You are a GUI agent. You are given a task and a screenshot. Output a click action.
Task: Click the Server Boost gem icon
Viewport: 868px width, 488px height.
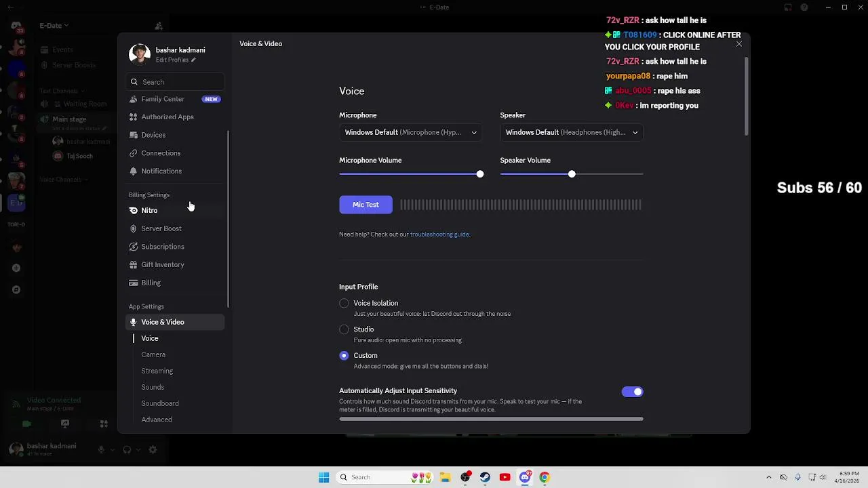[x=134, y=228]
